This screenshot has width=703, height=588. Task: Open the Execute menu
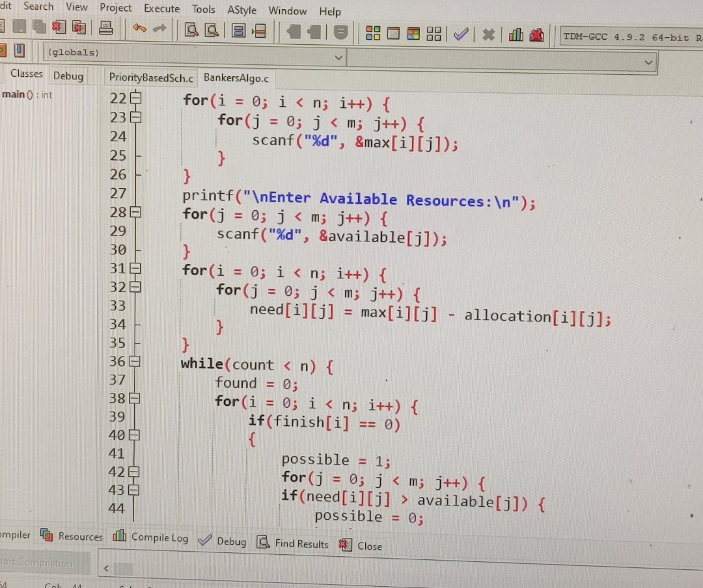162,8
